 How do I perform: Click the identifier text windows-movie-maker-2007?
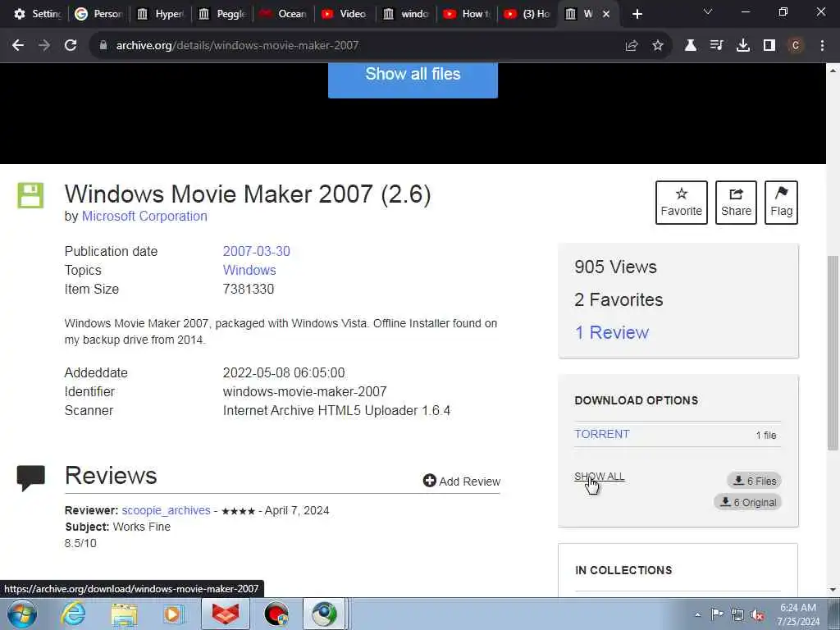click(x=305, y=391)
